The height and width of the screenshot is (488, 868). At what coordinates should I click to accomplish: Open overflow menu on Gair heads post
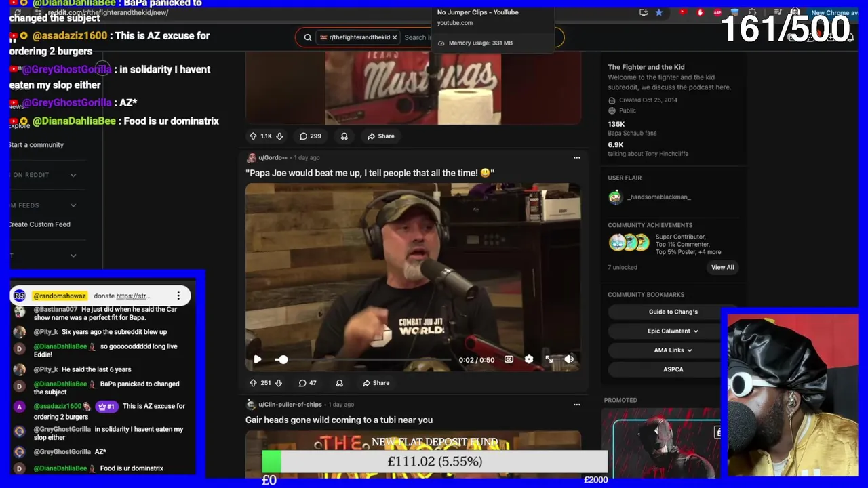coord(577,405)
